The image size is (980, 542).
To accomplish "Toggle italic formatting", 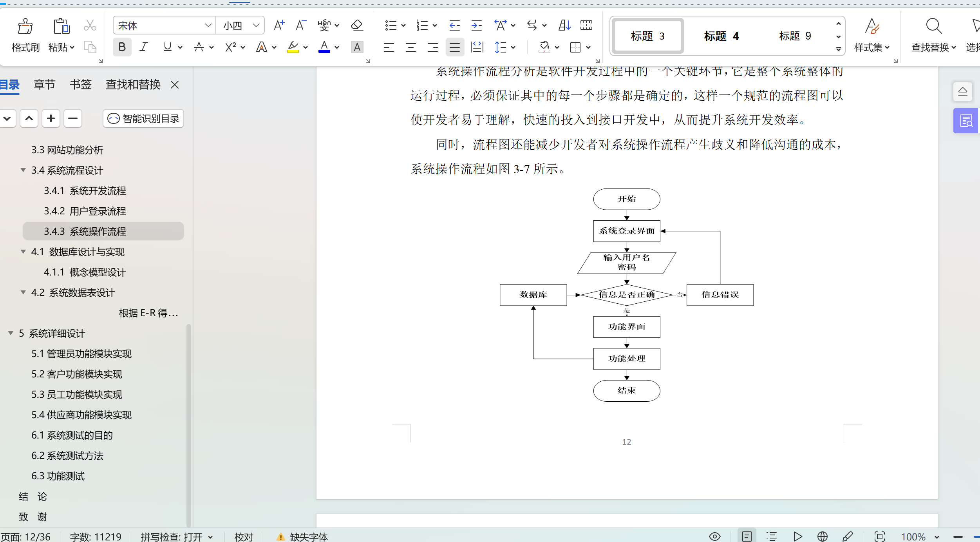I will [143, 47].
